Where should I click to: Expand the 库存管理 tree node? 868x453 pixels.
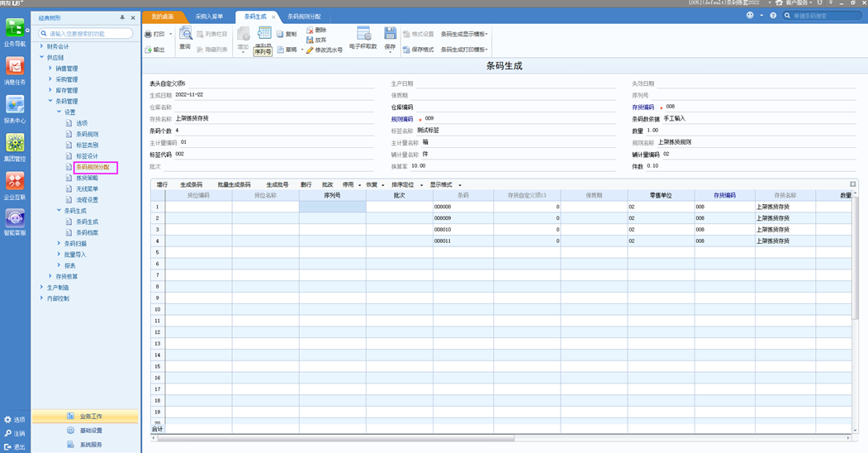tap(50, 90)
